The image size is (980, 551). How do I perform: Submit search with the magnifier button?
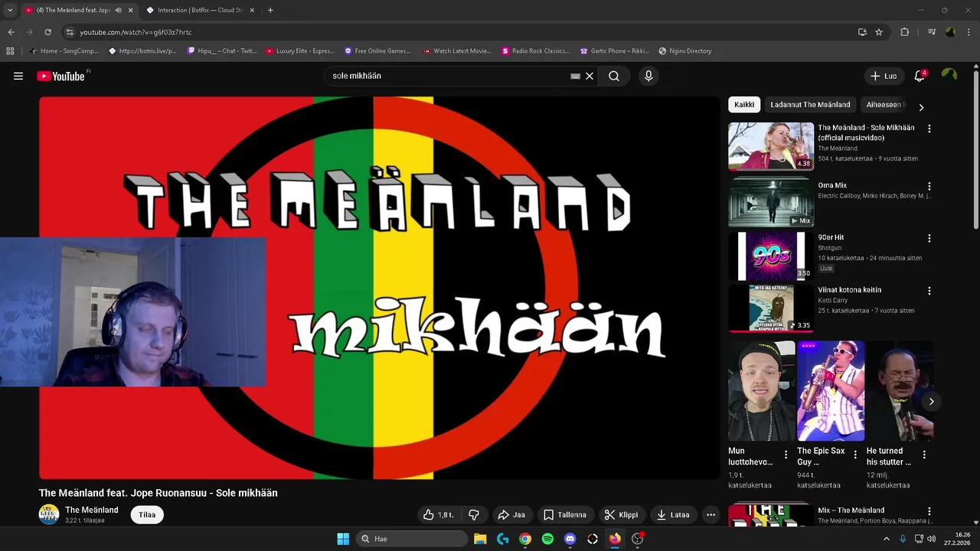point(614,76)
